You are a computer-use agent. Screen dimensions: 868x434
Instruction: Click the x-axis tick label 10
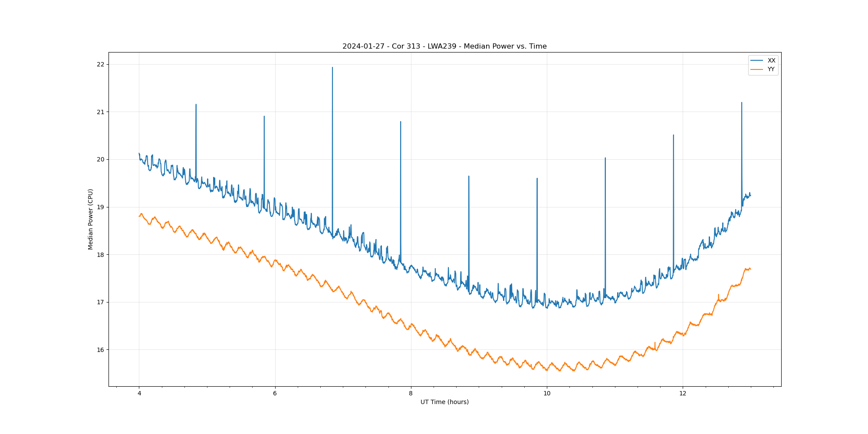click(547, 394)
